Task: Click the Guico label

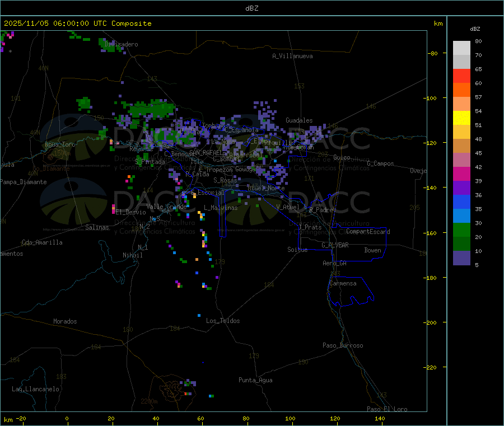Action: 342,157
